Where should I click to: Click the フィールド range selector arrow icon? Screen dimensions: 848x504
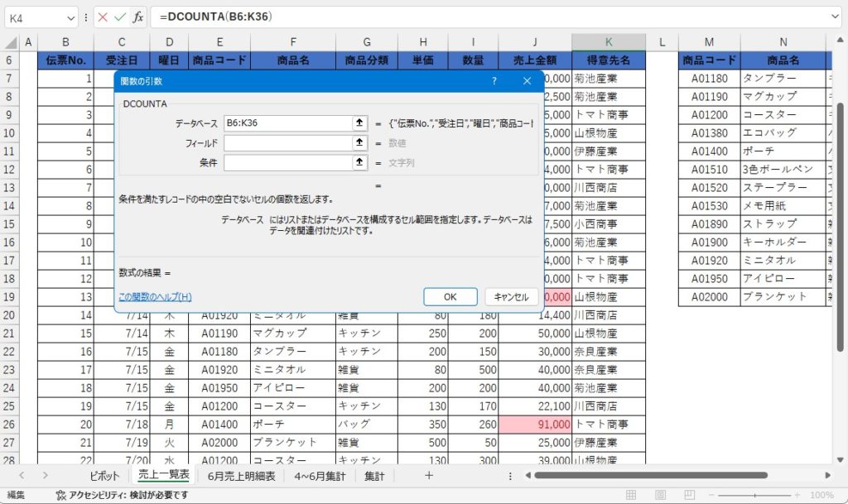coord(359,143)
